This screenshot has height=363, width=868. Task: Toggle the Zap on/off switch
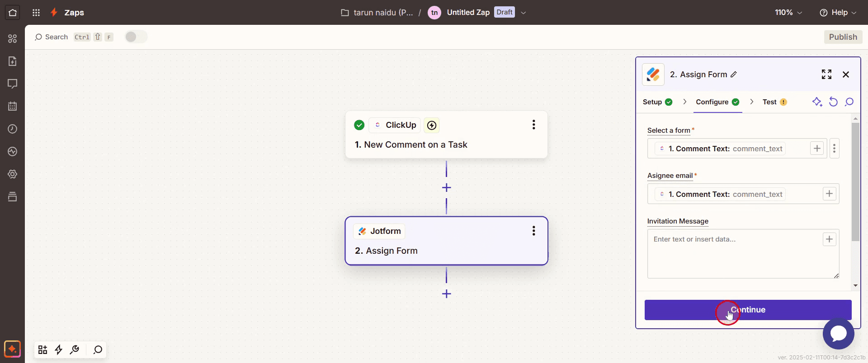tap(136, 37)
